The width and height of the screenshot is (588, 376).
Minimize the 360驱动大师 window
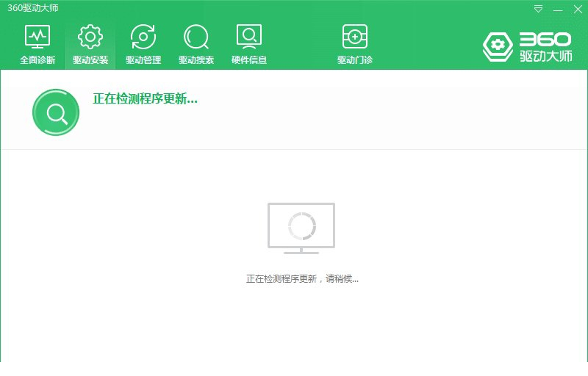pyautogui.click(x=558, y=10)
